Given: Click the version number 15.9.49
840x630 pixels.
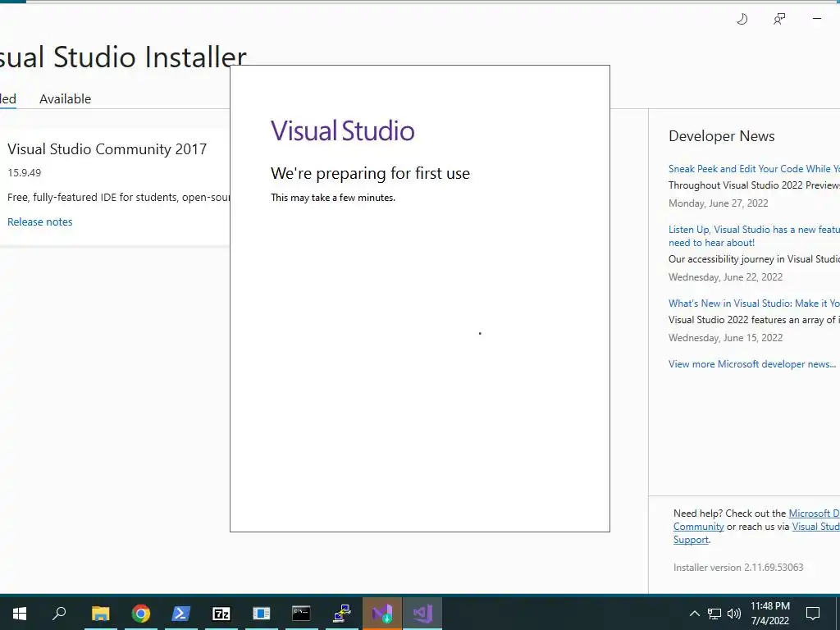Looking at the screenshot, I should point(24,172).
